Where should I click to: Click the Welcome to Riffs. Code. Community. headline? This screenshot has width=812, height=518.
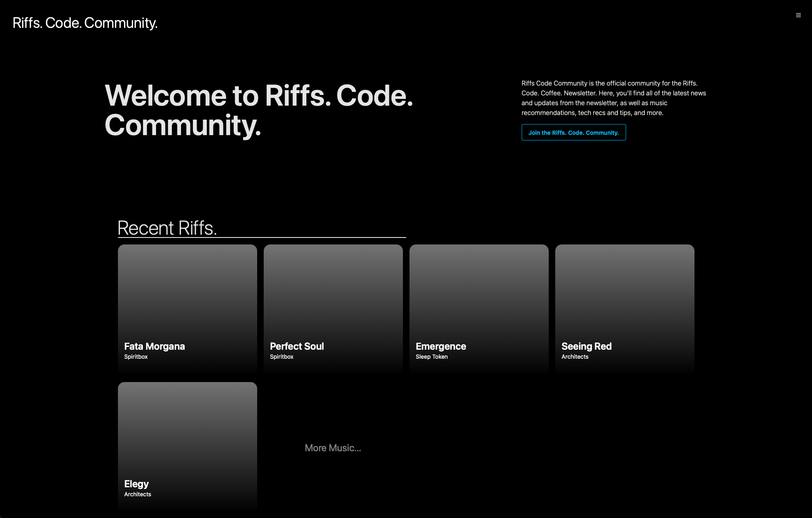259,110
